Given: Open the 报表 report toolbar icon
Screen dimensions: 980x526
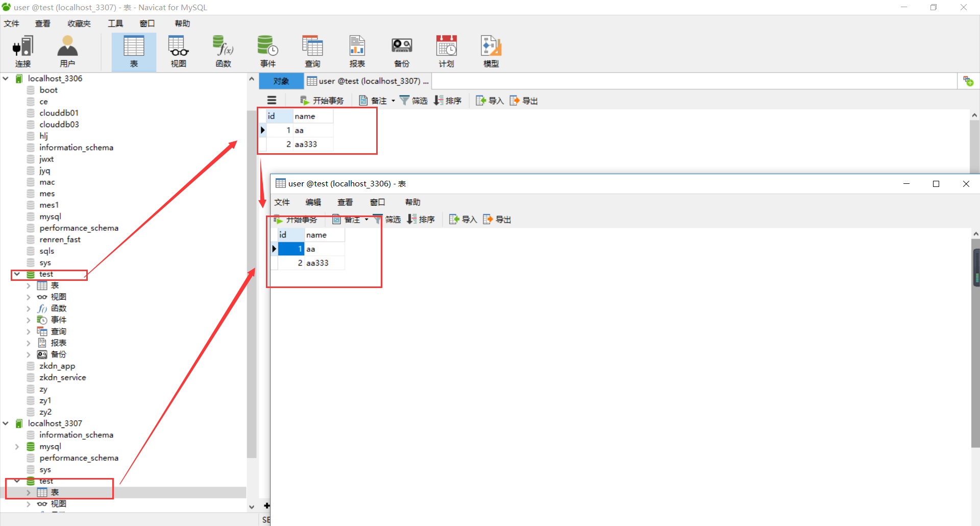Looking at the screenshot, I should 357,52.
